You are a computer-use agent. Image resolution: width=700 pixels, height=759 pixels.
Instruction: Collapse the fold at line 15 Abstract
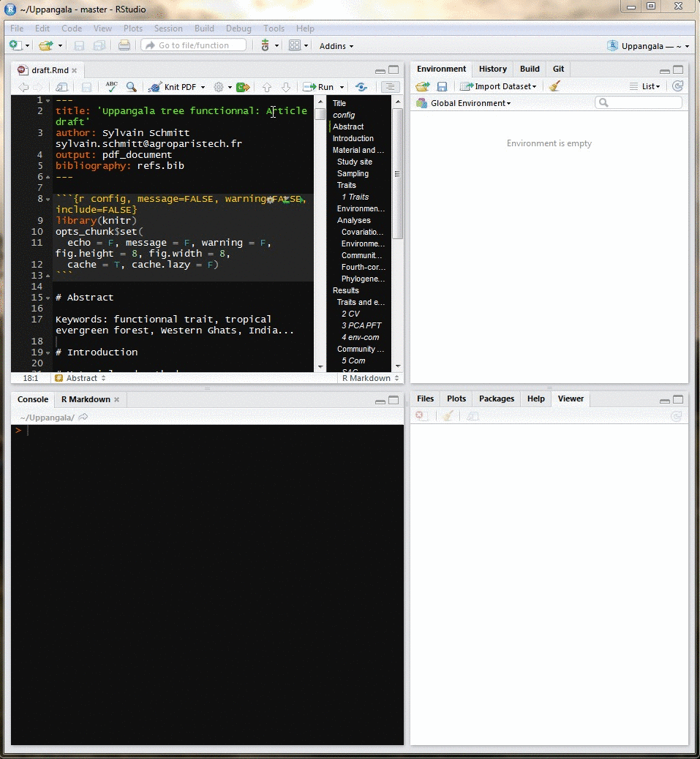pos(48,298)
